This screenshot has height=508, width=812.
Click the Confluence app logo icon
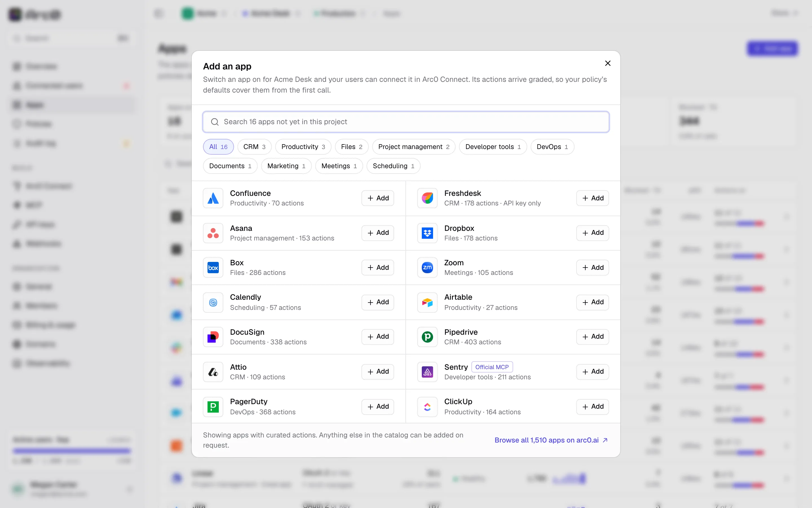coord(213,198)
